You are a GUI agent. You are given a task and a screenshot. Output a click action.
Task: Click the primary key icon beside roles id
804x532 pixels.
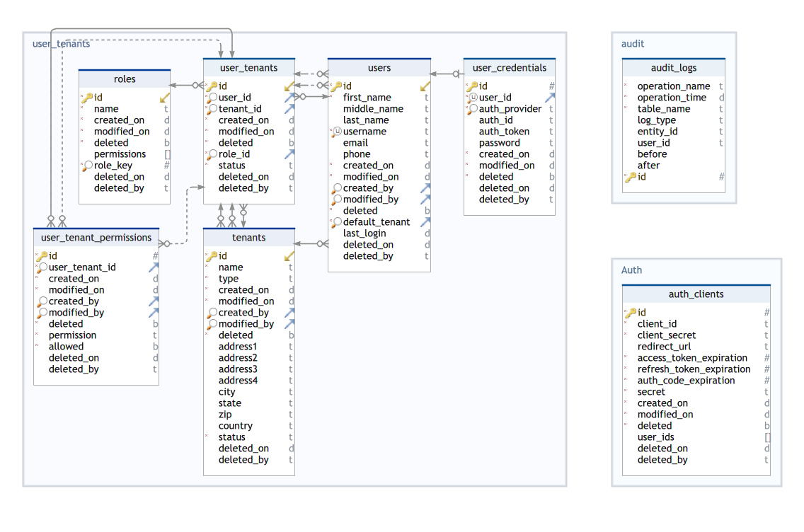[88, 98]
